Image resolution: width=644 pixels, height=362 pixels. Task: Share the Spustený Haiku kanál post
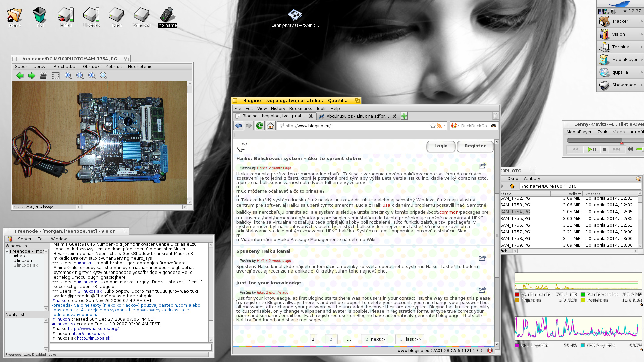point(482,258)
